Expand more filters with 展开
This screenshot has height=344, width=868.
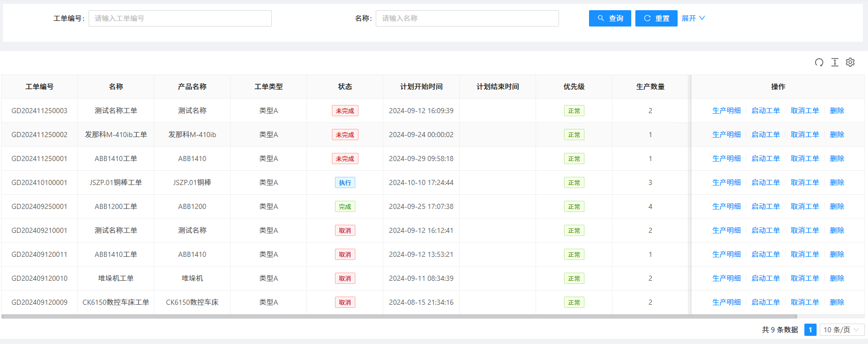[693, 18]
